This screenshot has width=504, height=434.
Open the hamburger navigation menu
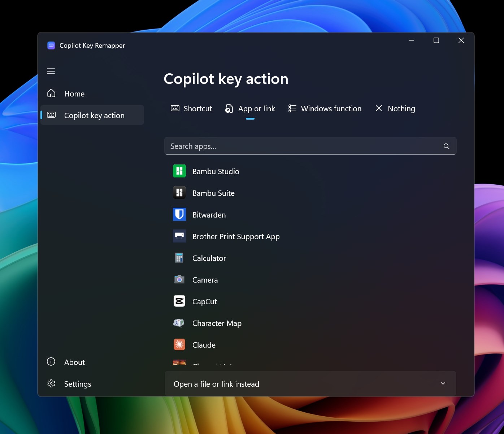click(x=51, y=71)
